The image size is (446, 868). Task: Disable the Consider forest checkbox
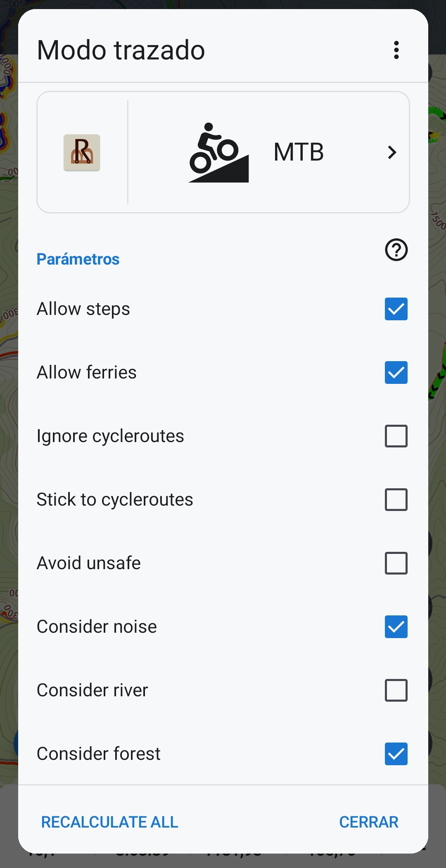point(396,754)
